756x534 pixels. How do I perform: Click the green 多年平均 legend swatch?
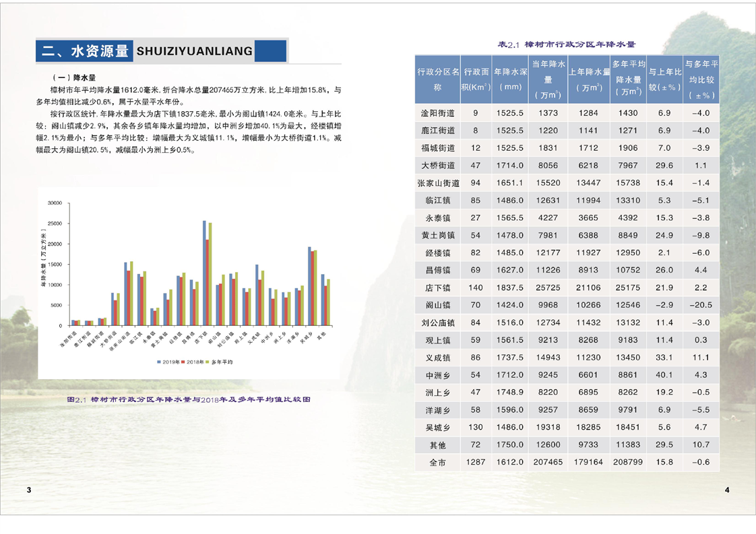click(208, 362)
